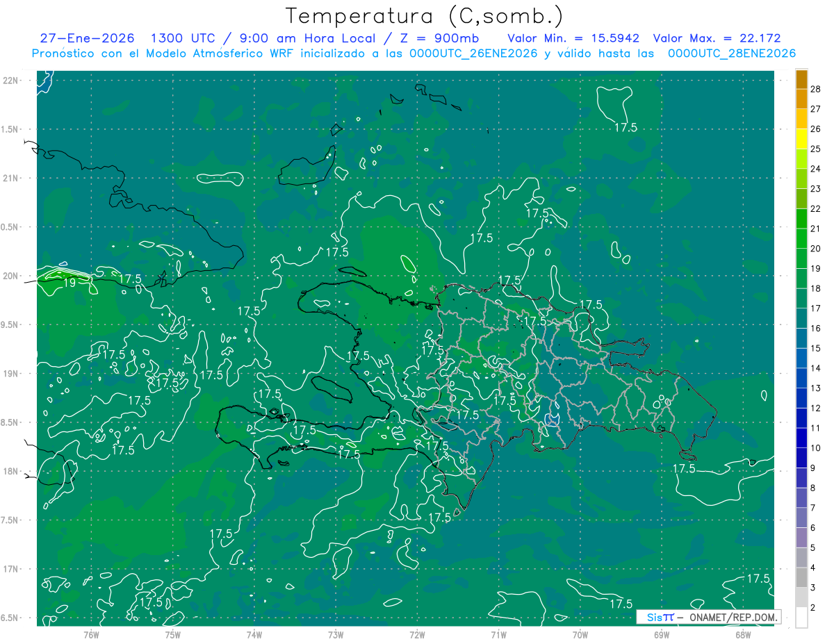Image resolution: width=834 pixels, height=644 pixels.
Task: Click the '23' color scale label
Action: coord(816,189)
